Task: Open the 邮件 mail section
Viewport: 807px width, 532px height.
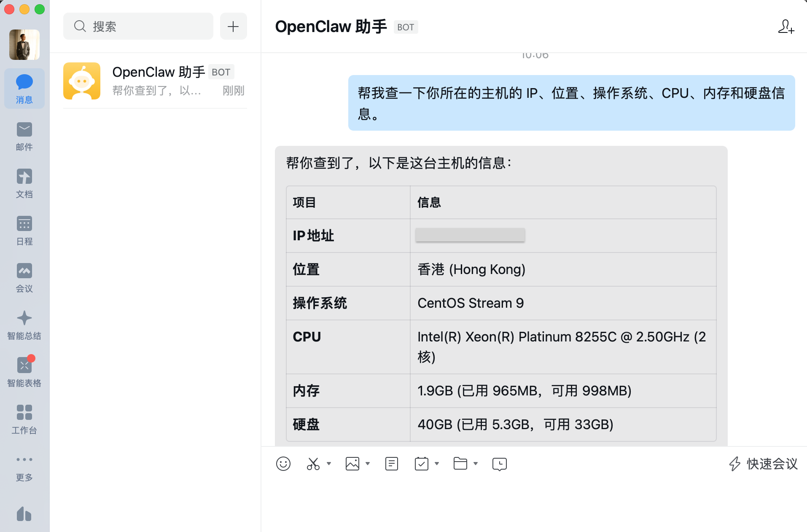Action: (x=24, y=136)
